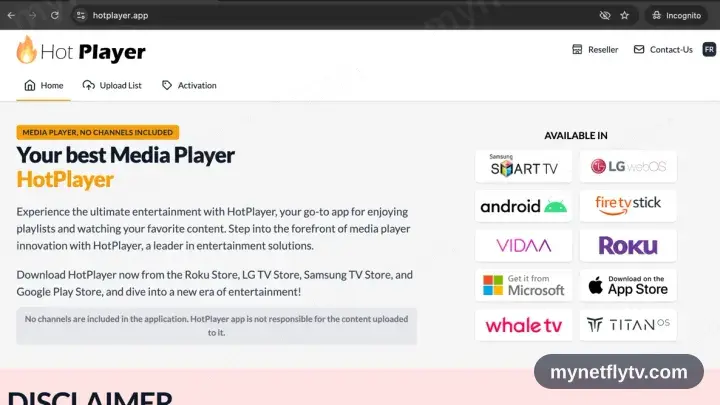This screenshot has height=405, width=720.
Task: Click the envelope icon next to Contact-Us
Action: [x=639, y=49]
